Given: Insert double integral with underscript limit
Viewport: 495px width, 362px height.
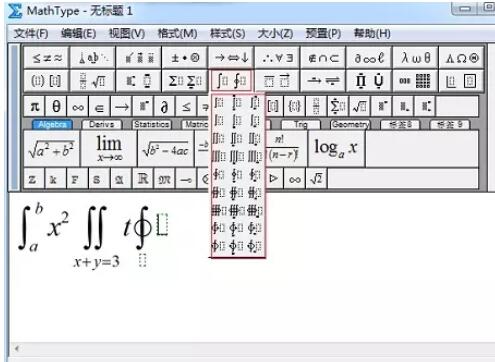Looking at the screenshot, I should pyautogui.click(x=237, y=138).
